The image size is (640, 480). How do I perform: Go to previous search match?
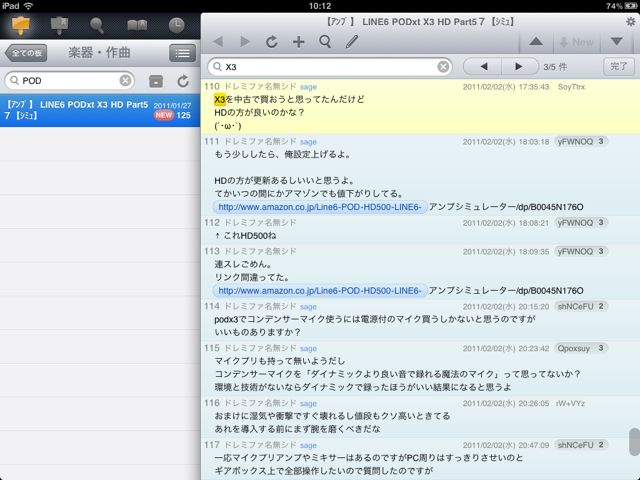(484, 67)
